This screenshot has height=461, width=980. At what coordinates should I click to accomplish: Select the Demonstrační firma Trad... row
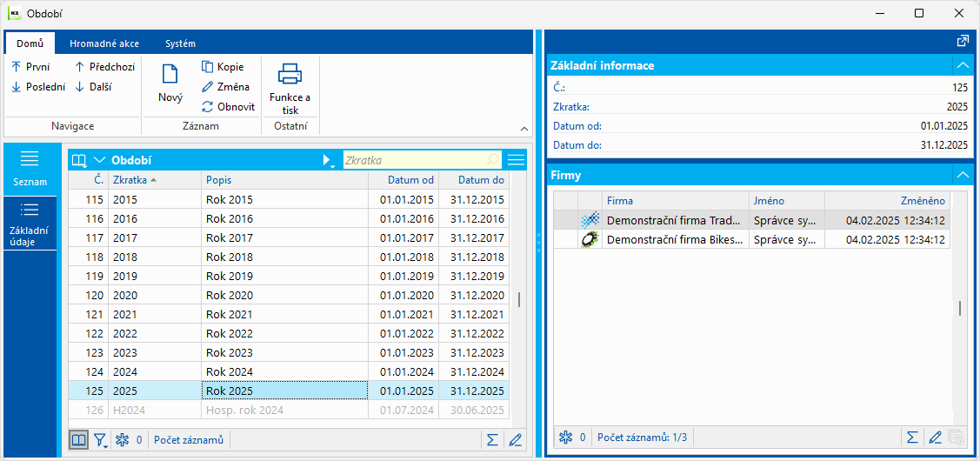point(752,220)
